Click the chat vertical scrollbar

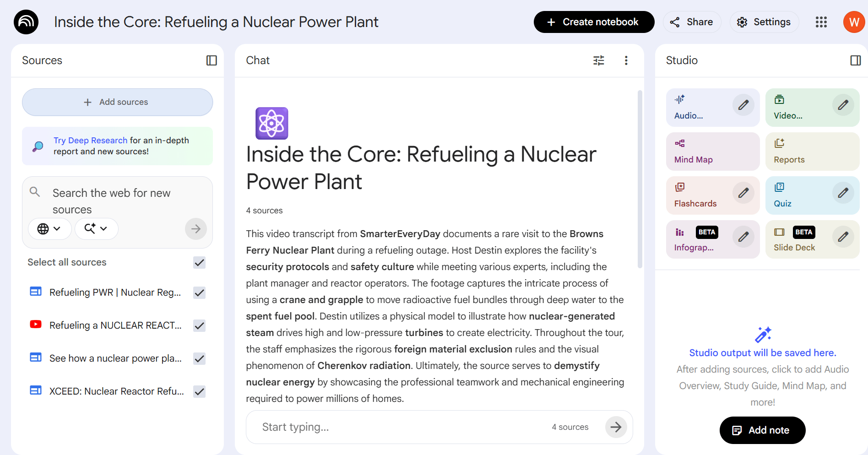point(640,179)
